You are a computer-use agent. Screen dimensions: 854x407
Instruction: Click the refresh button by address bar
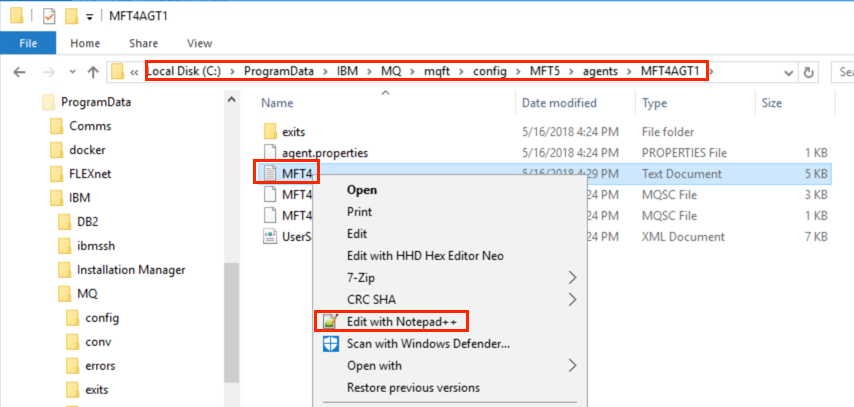click(808, 72)
